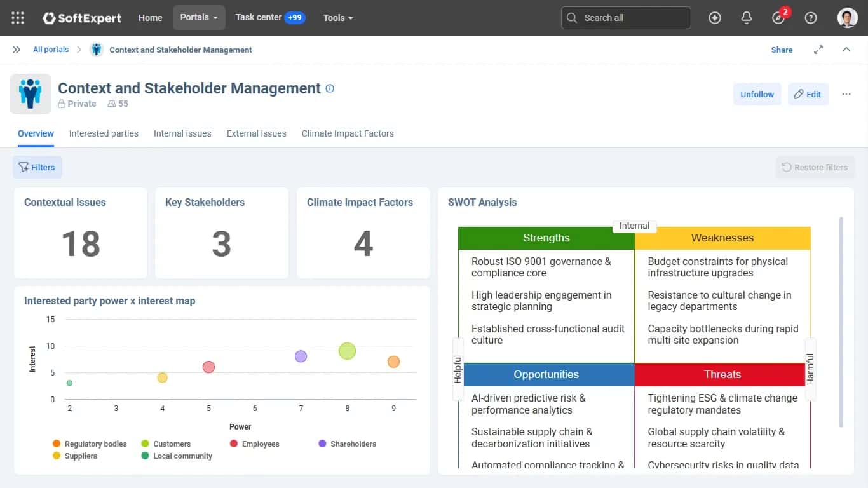The image size is (868, 488).
Task: Click the info icon beside portal title
Action: click(330, 88)
